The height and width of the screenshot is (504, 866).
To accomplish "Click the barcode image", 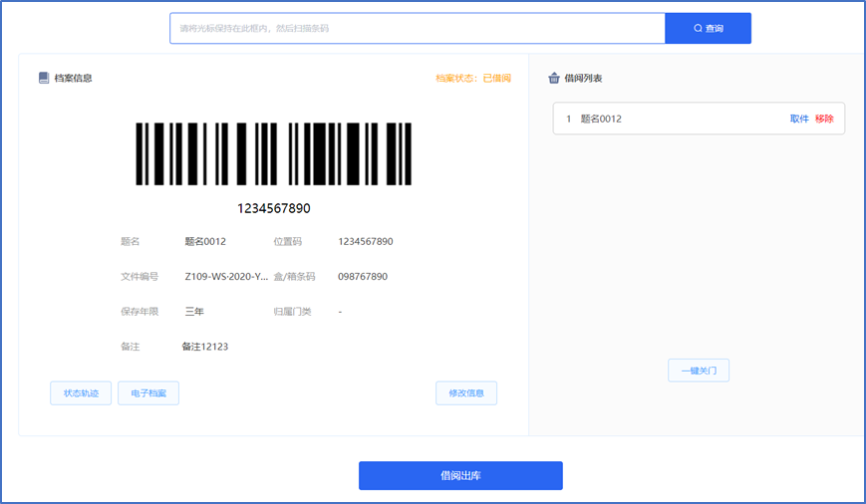I will (274, 153).
